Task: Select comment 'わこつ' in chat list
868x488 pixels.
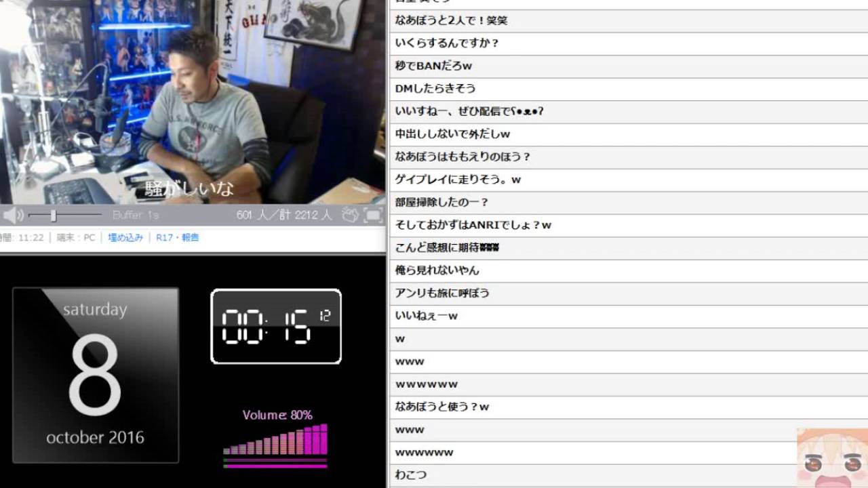Action: coord(411,475)
